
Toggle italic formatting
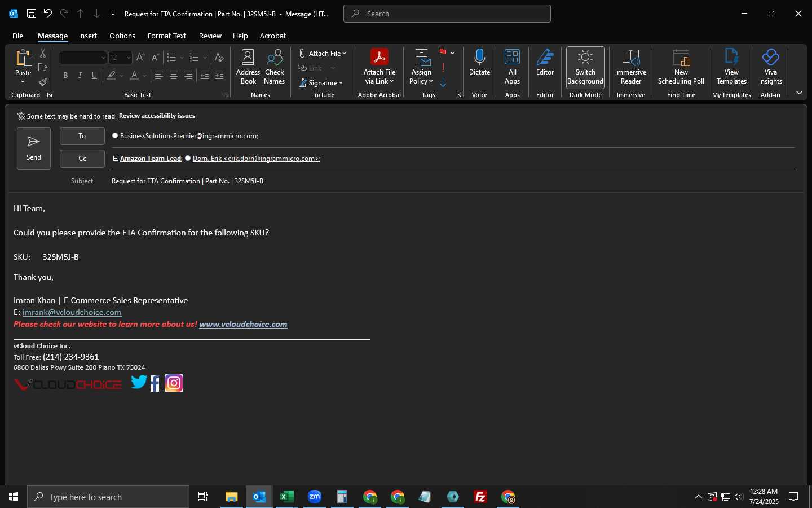coord(80,75)
